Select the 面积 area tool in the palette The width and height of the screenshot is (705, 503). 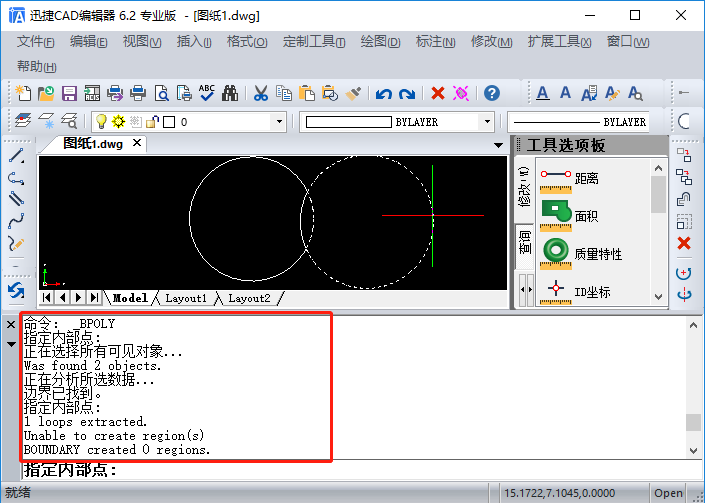(570, 216)
